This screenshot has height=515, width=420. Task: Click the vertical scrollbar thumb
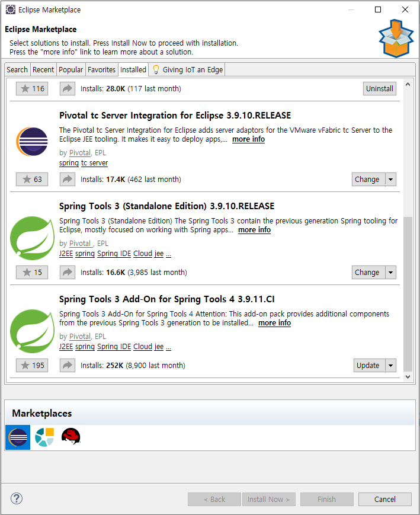tap(408, 294)
